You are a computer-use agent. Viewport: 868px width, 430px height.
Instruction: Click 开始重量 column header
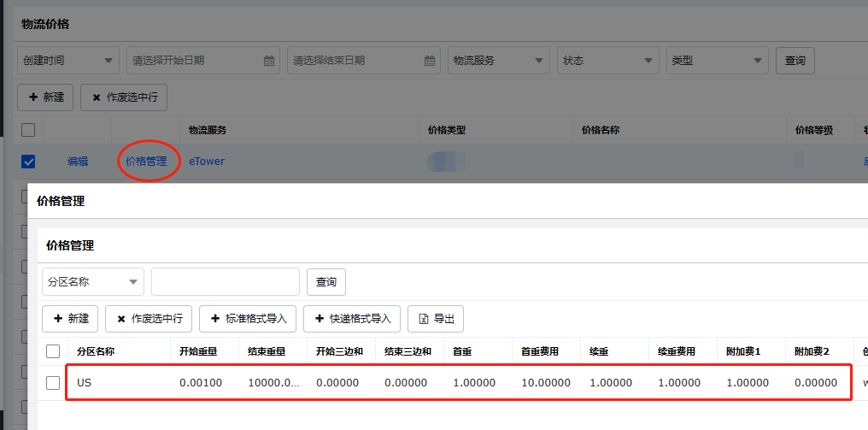198,351
